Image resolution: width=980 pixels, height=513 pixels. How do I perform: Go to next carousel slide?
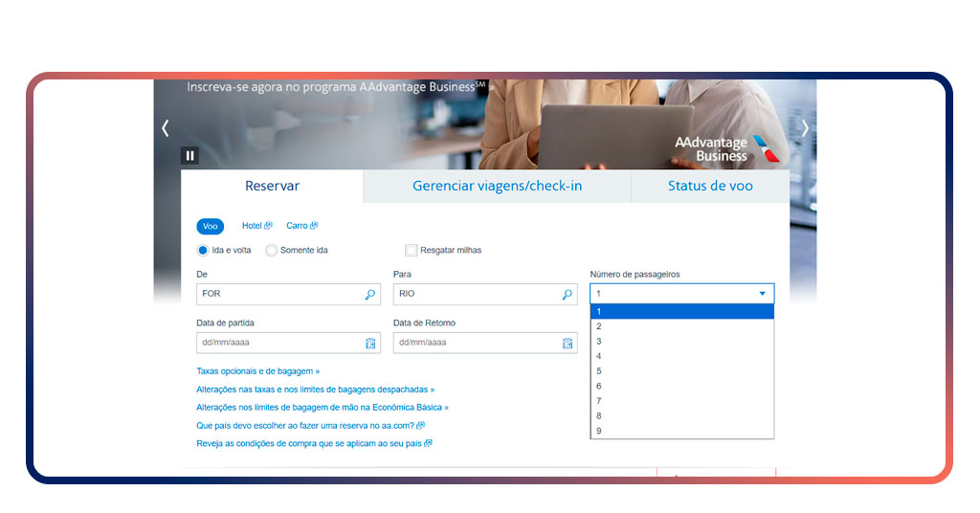[805, 128]
